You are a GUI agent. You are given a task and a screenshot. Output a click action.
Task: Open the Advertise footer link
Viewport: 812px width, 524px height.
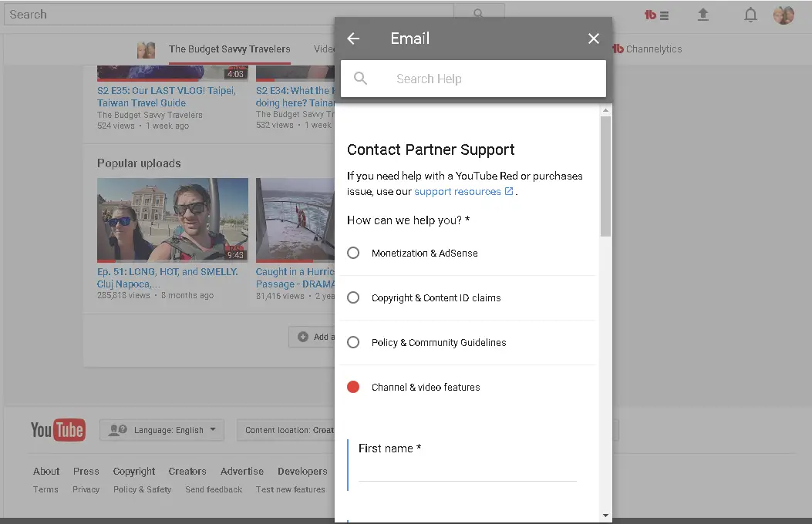point(242,472)
